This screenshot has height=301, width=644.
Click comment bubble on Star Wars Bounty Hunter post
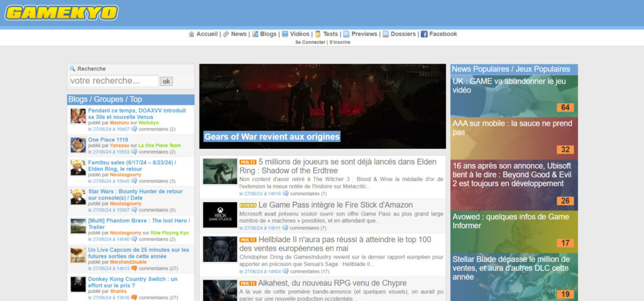134,210
